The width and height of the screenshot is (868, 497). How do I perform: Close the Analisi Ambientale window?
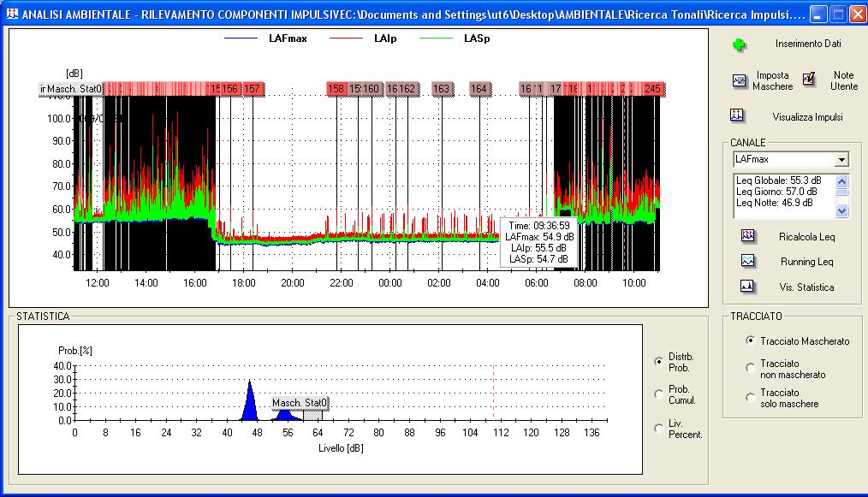click(858, 15)
